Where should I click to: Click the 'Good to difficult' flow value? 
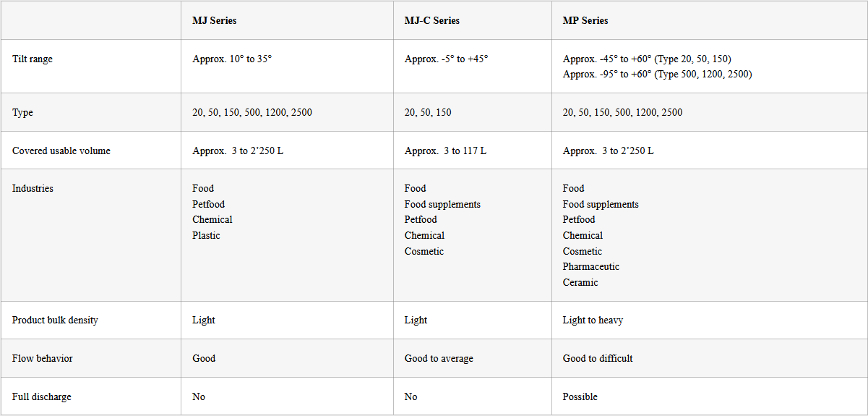(x=598, y=358)
